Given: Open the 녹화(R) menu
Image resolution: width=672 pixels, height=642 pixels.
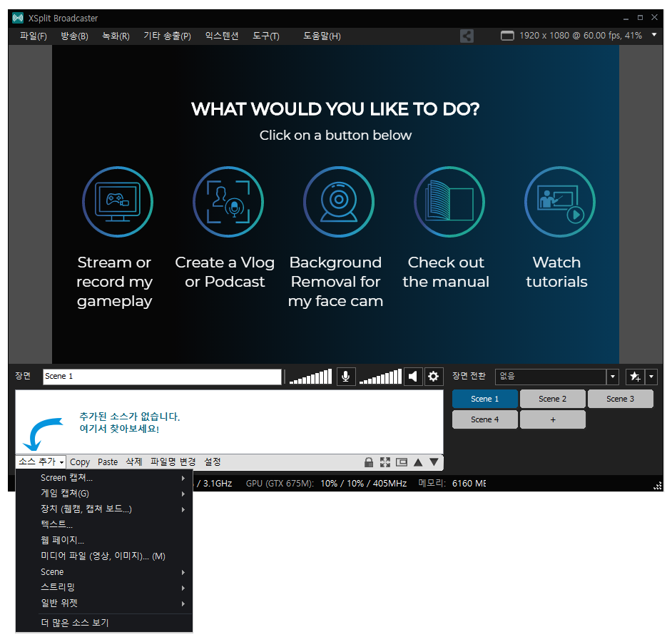Looking at the screenshot, I should click(116, 36).
